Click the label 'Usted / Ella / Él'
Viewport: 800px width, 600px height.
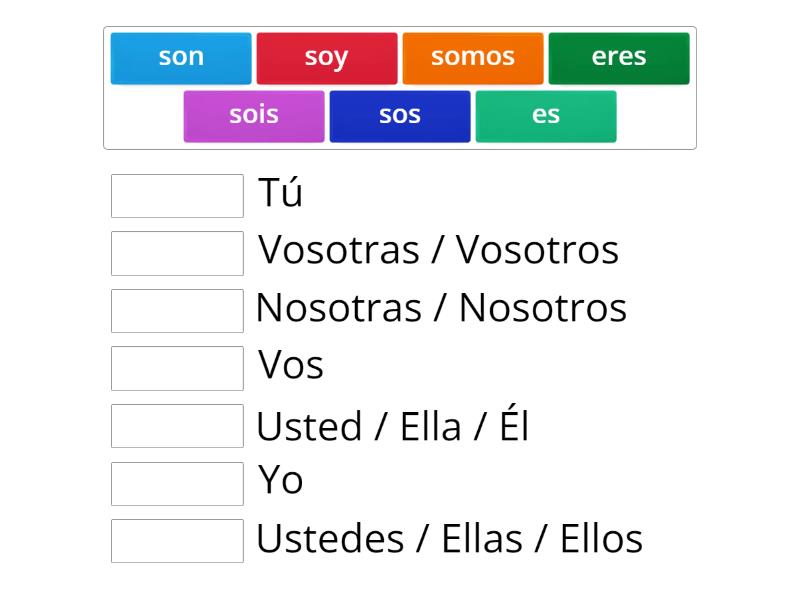point(394,425)
